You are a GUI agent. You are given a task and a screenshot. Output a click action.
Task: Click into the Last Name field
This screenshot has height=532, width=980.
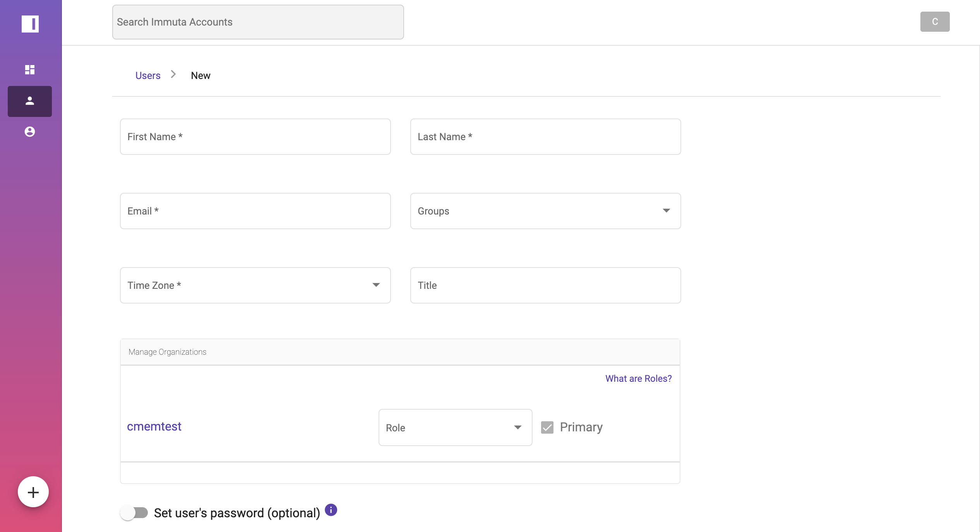(x=545, y=137)
